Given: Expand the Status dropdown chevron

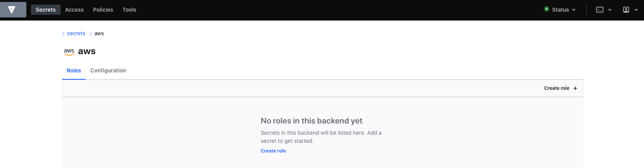Looking at the screenshot, I should [x=574, y=10].
